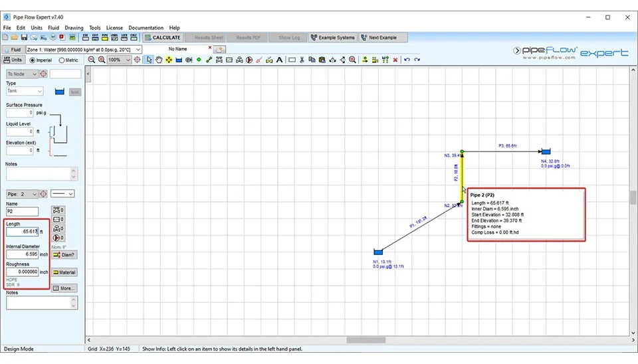Viewport: 638px width, 364px height.
Task: Open the fluid zone dropdown
Action: [x=84, y=49]
